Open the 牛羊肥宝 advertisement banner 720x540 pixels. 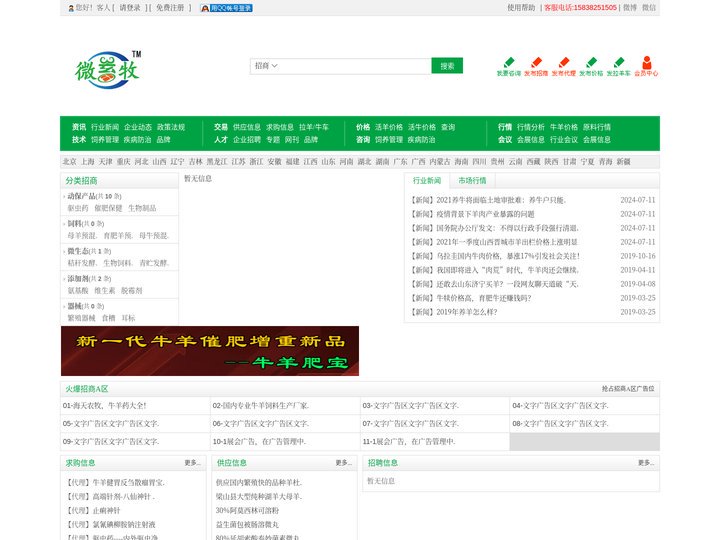click(210, 351)
